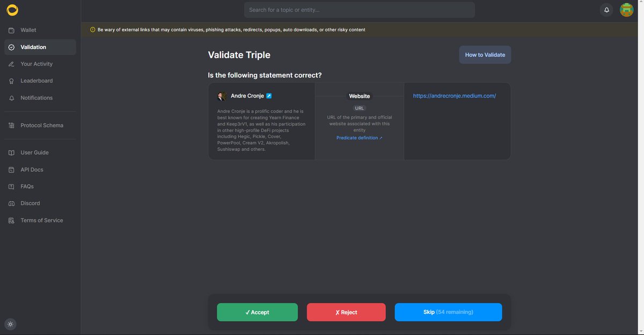Click the yellow app logo icon
Viewport: 644px width, 335px height.
coord(12,10)
